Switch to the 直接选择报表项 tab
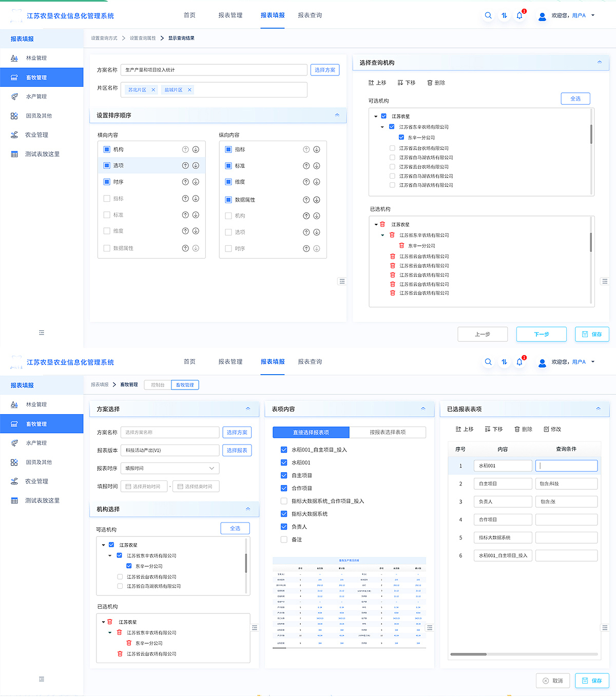 311,432
